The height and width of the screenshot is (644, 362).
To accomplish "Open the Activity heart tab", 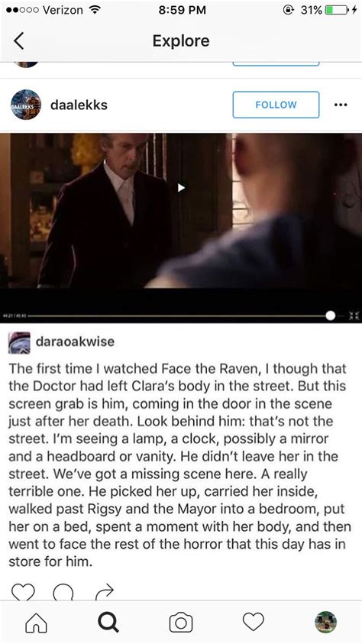I will click(254, 623).
